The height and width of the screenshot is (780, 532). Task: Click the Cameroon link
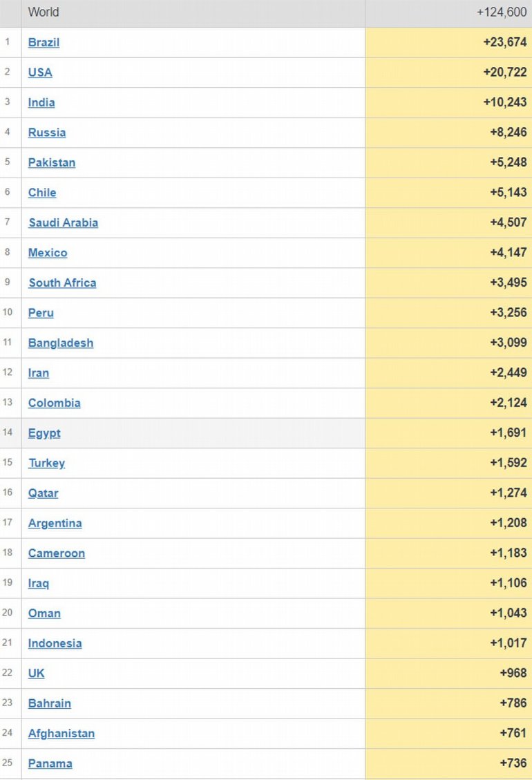point(57,553)
